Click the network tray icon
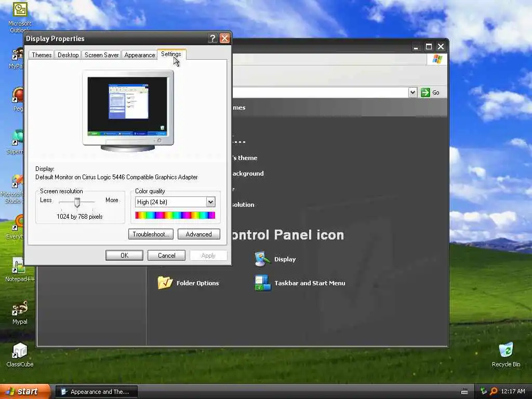532x399 pixels. (484, 392)
